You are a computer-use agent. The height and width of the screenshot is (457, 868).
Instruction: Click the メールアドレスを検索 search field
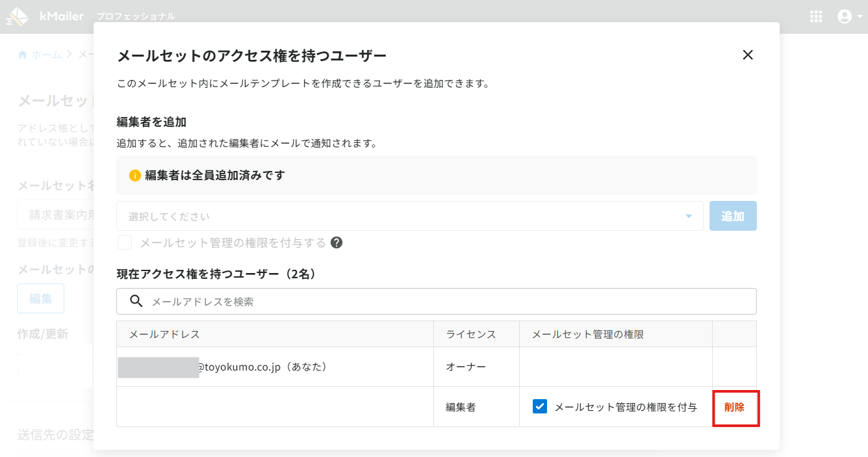(437, 302)
